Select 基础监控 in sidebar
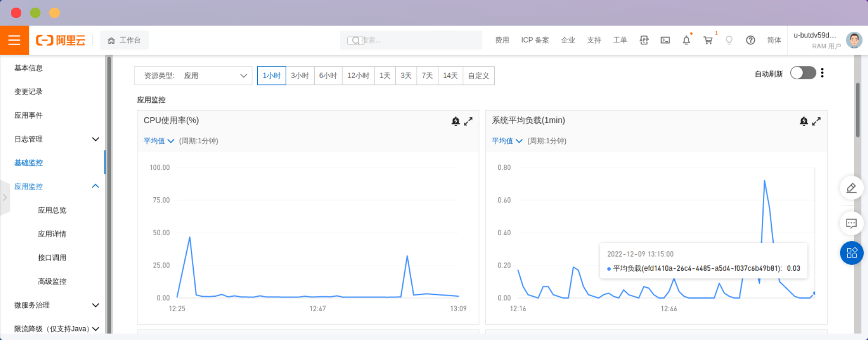The width and height of the screenshot is (868, 340). click(x=28, y=163)
